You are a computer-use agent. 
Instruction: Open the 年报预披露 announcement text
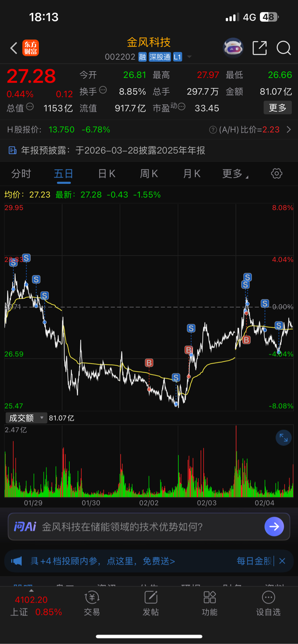click(113, 150)
